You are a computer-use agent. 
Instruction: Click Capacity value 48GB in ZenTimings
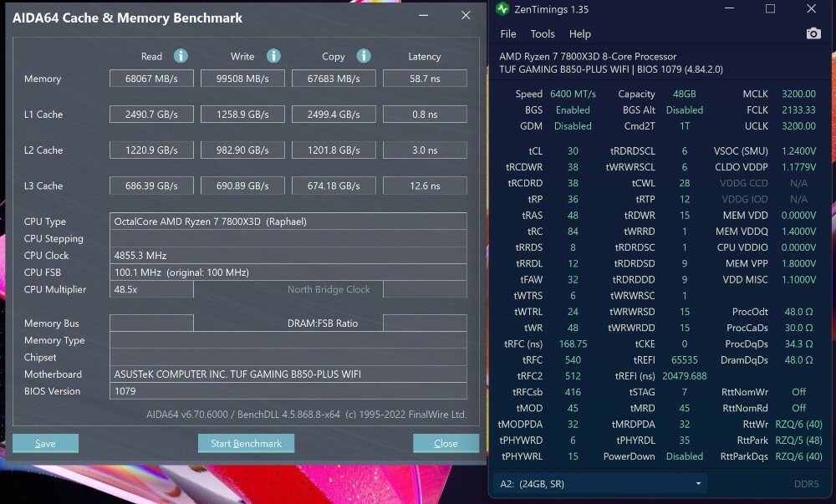(x=684, y=94)
